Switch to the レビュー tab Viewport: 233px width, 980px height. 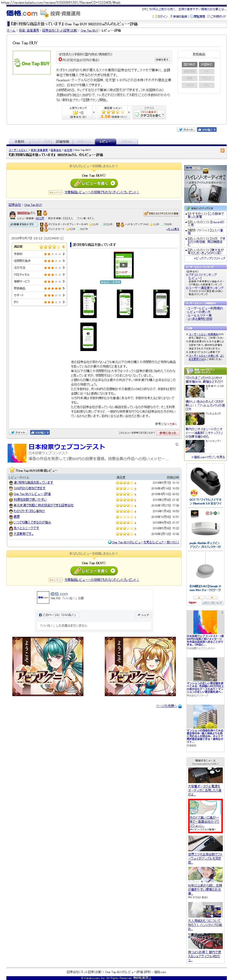pyautogui.click(x=105, y=142)
